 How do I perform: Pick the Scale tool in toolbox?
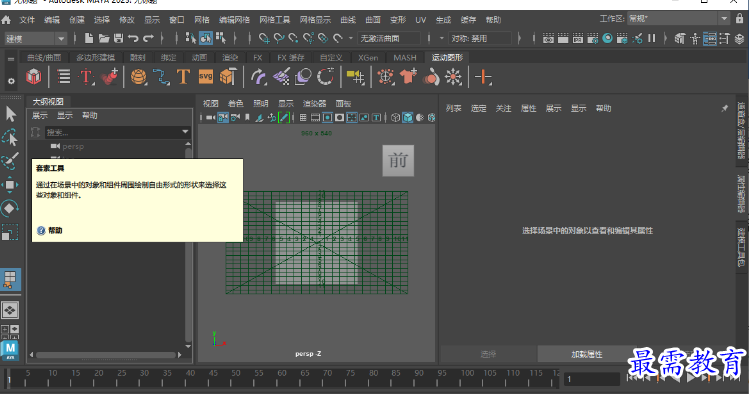[x=10, y=232]
